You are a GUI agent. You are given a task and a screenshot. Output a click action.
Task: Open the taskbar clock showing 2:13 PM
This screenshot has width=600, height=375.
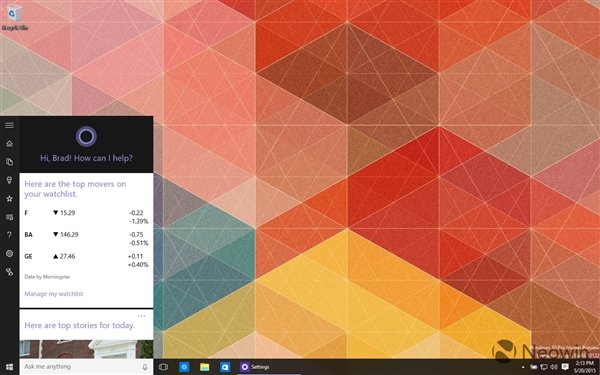(x=584, y=367)
